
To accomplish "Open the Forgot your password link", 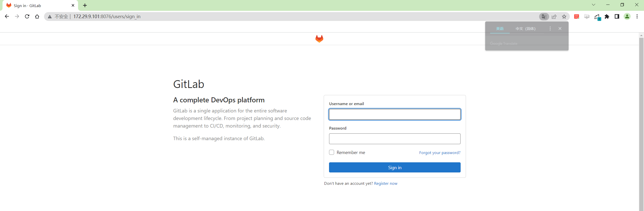I will coord(440,153).
